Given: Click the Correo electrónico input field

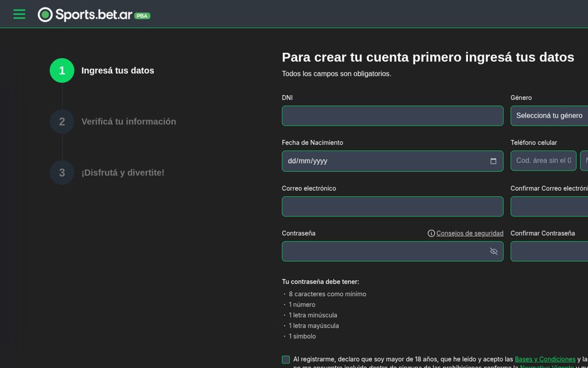Looking at the screenshot, I should click(x=393, y=207).
